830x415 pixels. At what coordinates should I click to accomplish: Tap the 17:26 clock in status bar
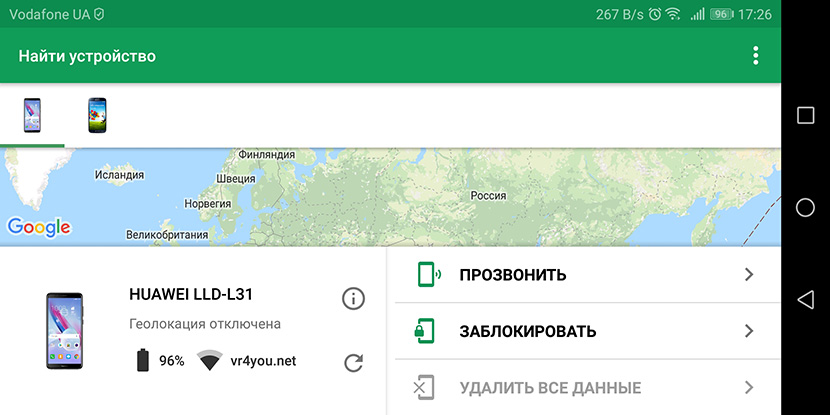pyautogui.click(x=754, y=14)
